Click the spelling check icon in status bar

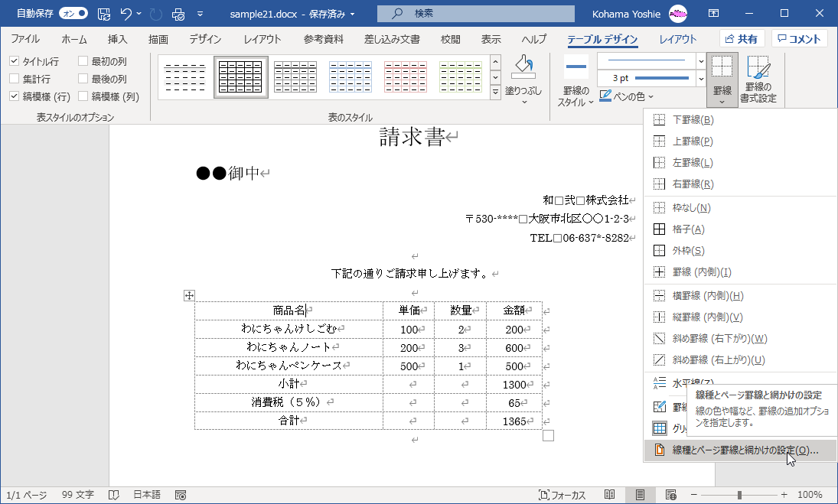(x=113, y=495)
